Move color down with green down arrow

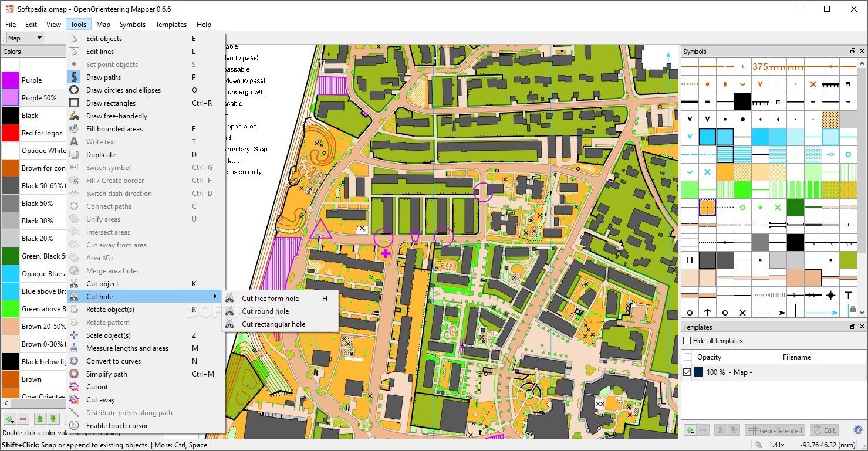coord(53,419)
